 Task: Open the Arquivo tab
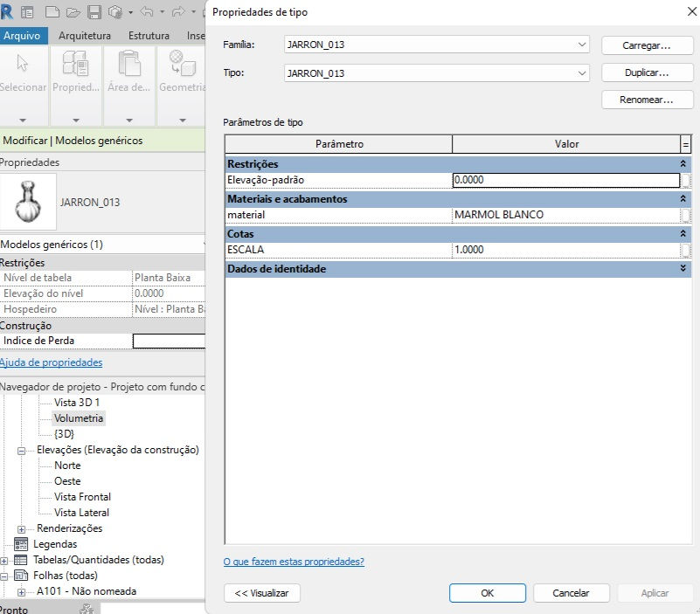point(23,36)
